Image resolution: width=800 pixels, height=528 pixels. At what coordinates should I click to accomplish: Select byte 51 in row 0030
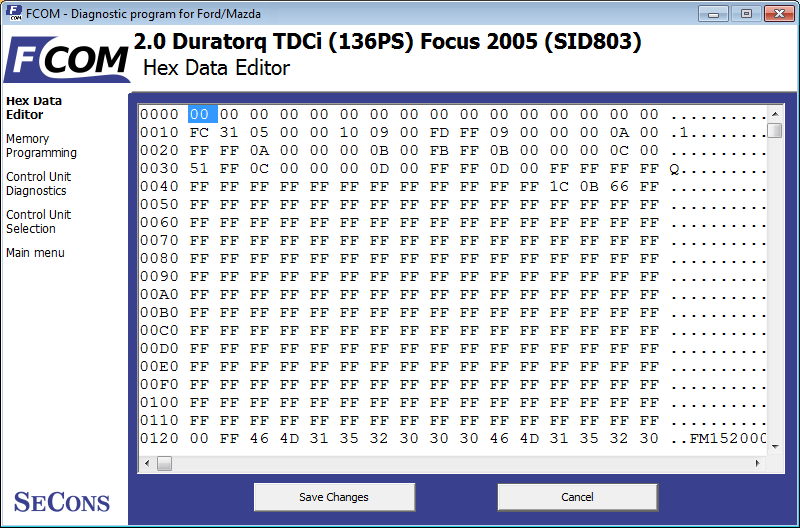[199, 168]
